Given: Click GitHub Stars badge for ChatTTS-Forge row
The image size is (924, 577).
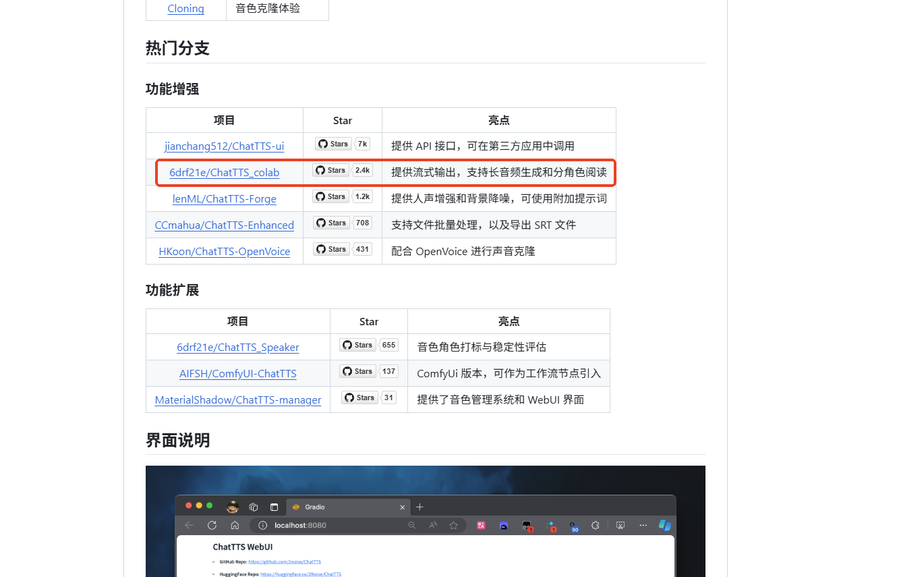Looking at the screenshot, I should point(330,196).
